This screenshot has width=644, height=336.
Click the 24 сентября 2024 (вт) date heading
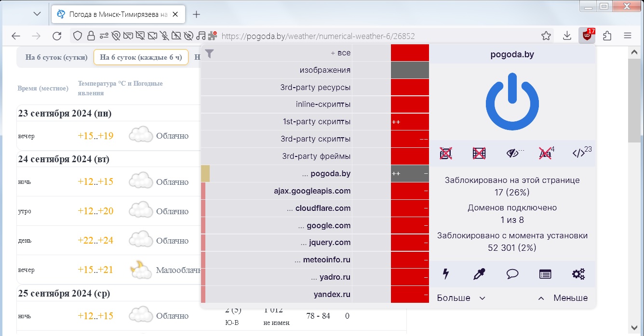click(64, 159)
